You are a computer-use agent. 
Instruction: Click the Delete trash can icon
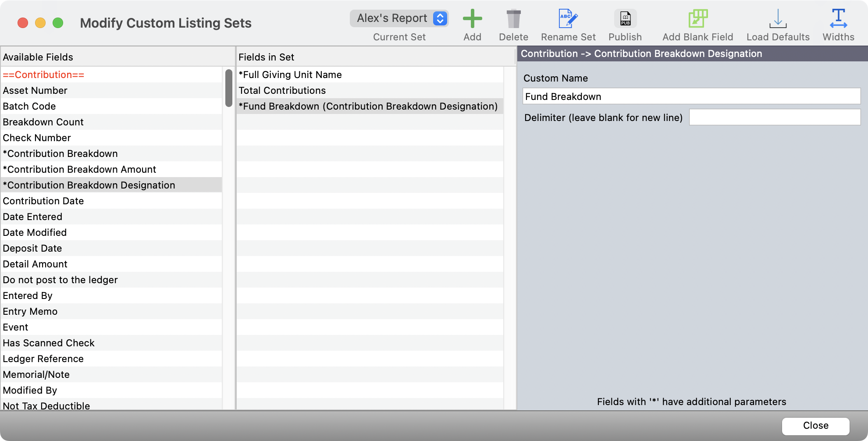click(x=513, y=19)
